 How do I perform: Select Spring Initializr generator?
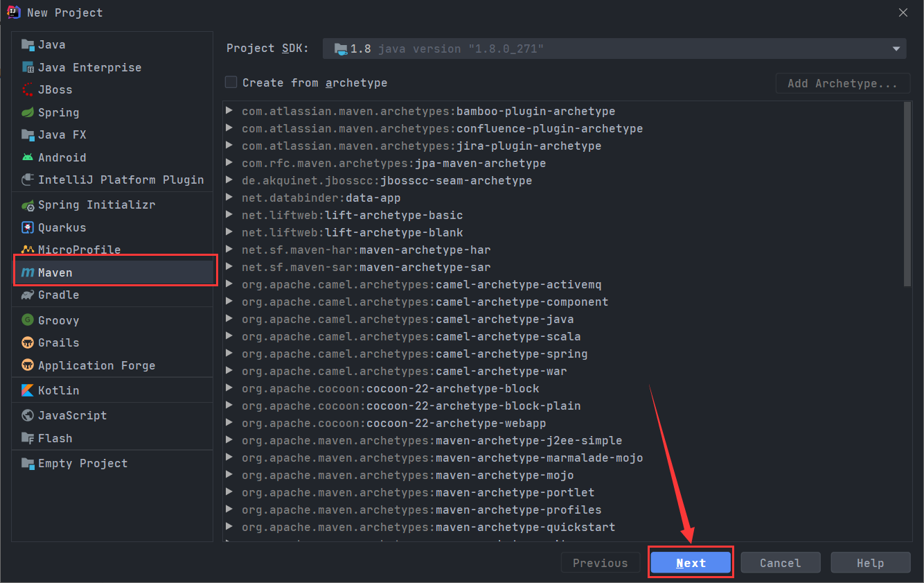pyautogui.click(x=113, y=205)
